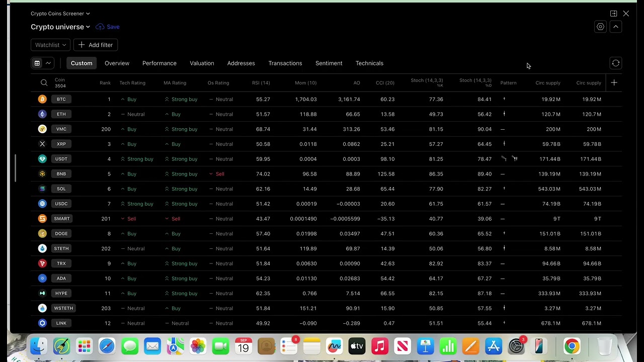Click USDT's Strong buy tech rating
The height and width of the screenshot is (362, 644).
pos(137,159)
